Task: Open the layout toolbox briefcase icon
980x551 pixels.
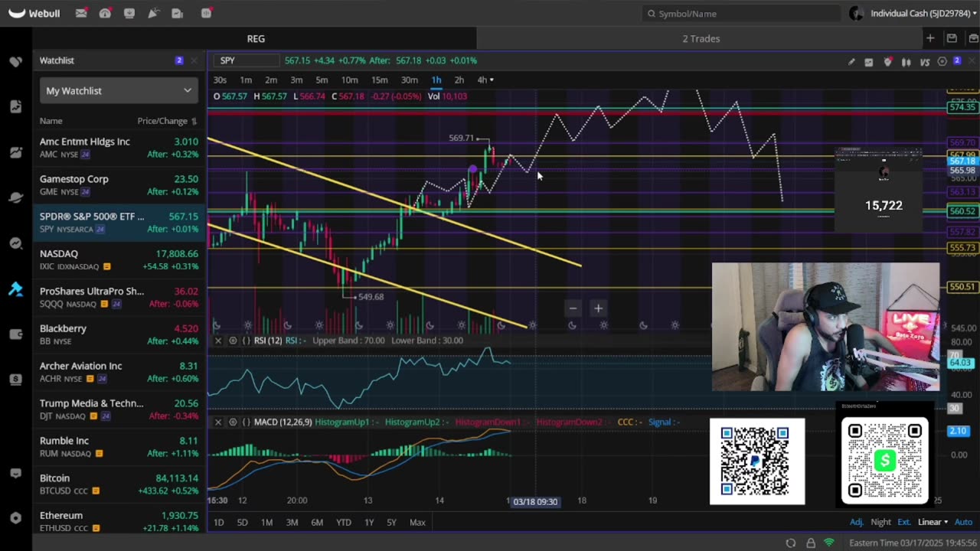Action: 973,38
